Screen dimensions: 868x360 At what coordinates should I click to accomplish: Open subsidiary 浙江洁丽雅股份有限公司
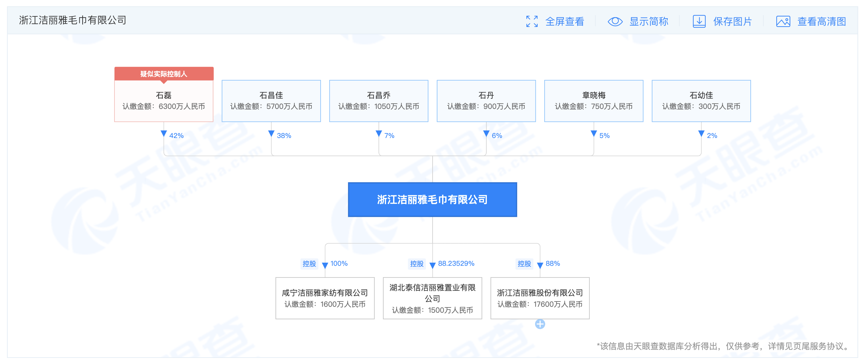point(540,298)
